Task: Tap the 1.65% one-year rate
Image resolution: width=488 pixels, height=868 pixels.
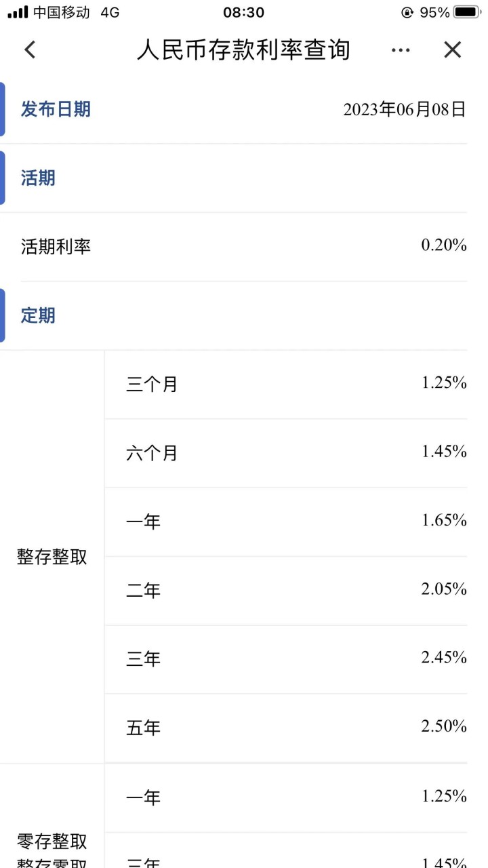Action: tap(444, 521)
